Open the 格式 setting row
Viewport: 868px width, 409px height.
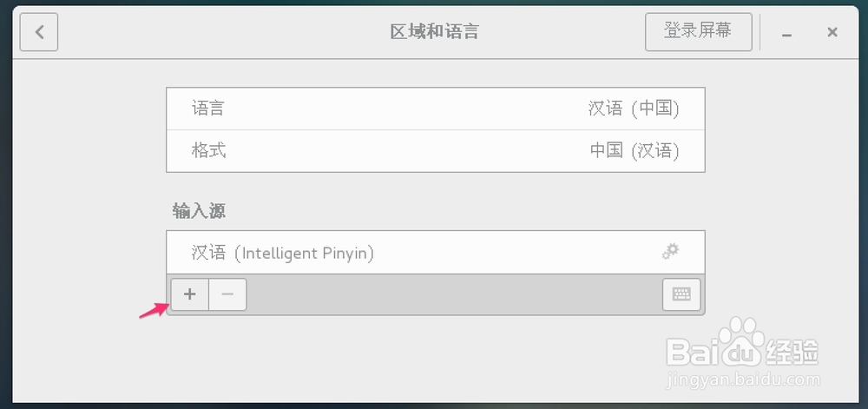point(208,150)
